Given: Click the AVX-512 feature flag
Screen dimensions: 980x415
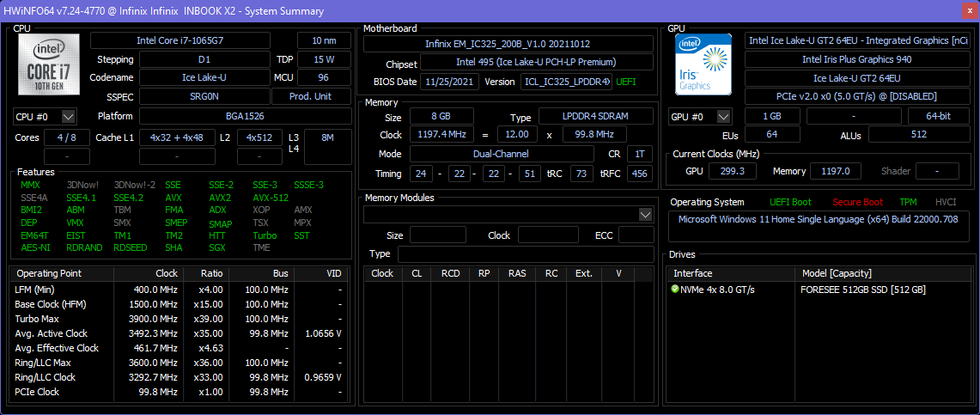Looking at the screenshot, I should pyautogui.click(x=271, y=198).
